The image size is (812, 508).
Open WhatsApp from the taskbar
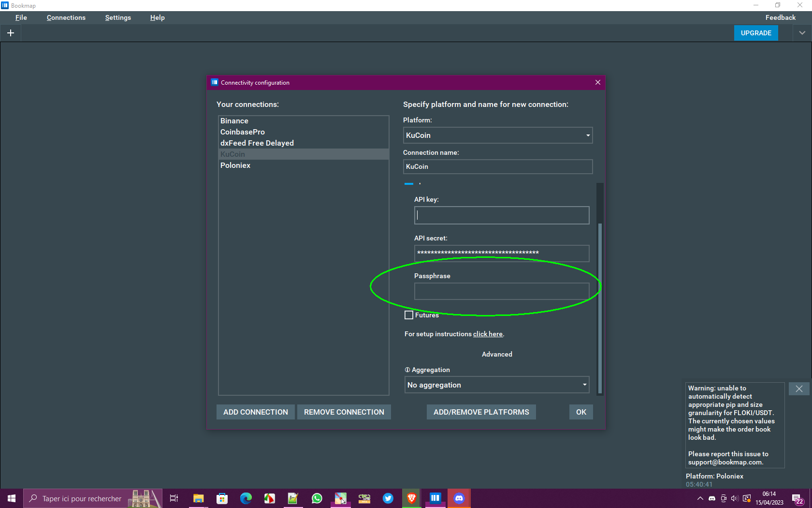coord(317,498)
